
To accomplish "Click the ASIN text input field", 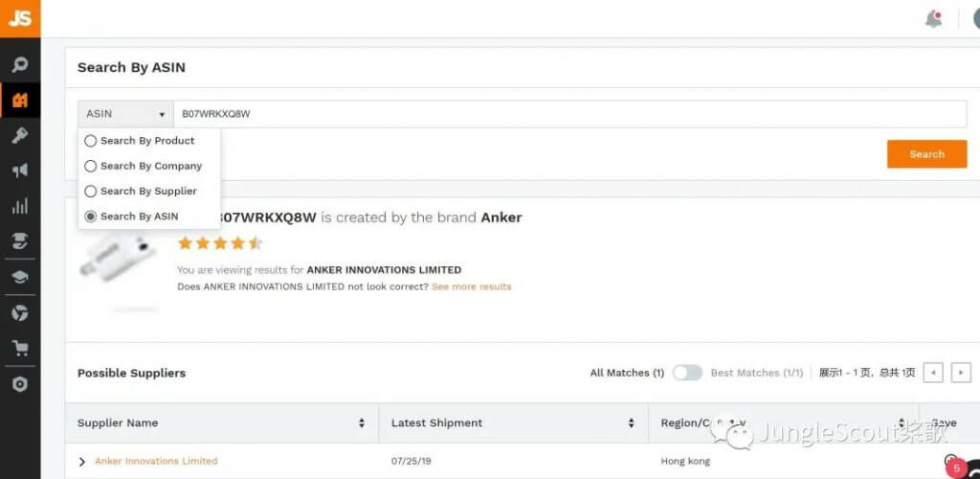I will (570, 114).
